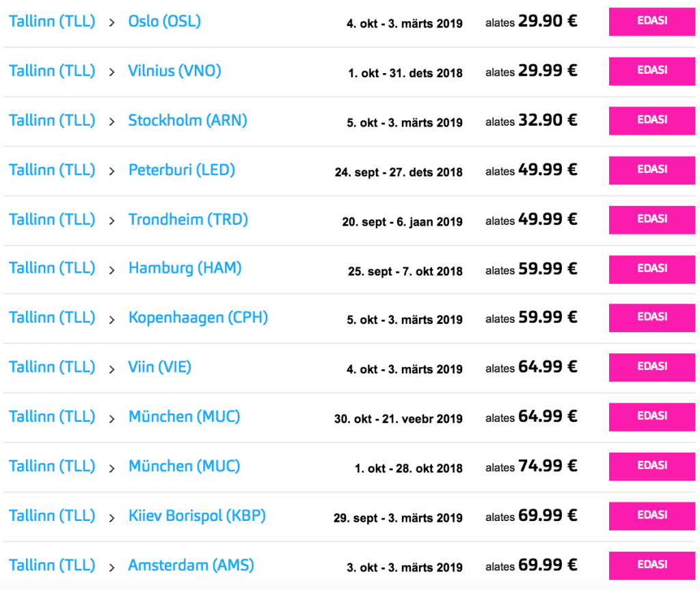
Task: Click the Viin (VIE) link
Action: (160, 367)
